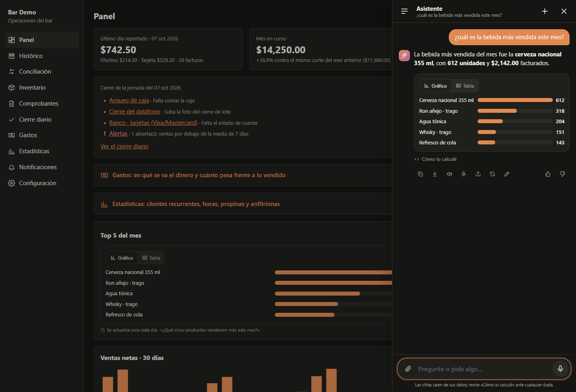Focus the "Pregunte o pida algo..." input
This screenshot has height=392, width=576.
coord(483,369)
